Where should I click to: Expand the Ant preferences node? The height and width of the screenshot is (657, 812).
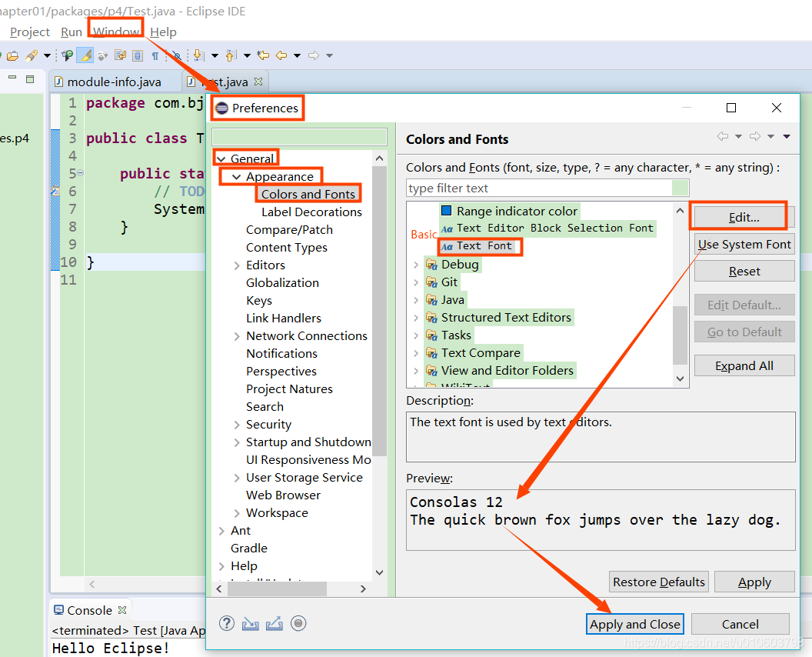coord(221,531)
